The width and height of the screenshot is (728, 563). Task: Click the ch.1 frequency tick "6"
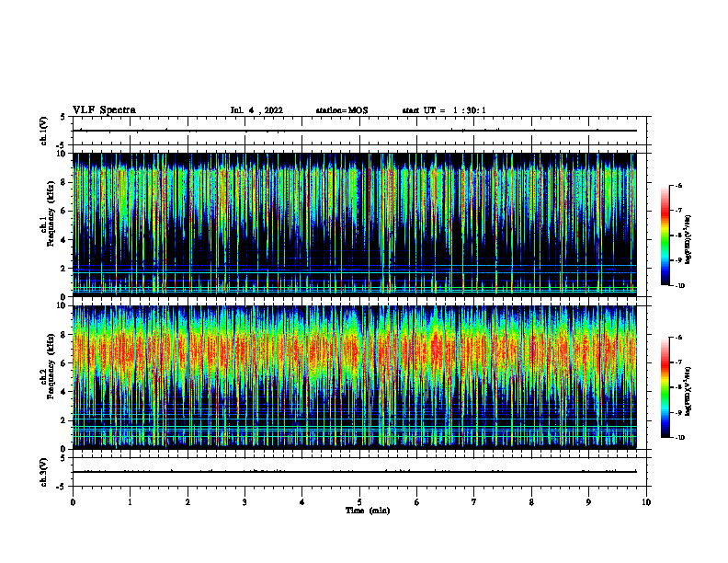63,211
